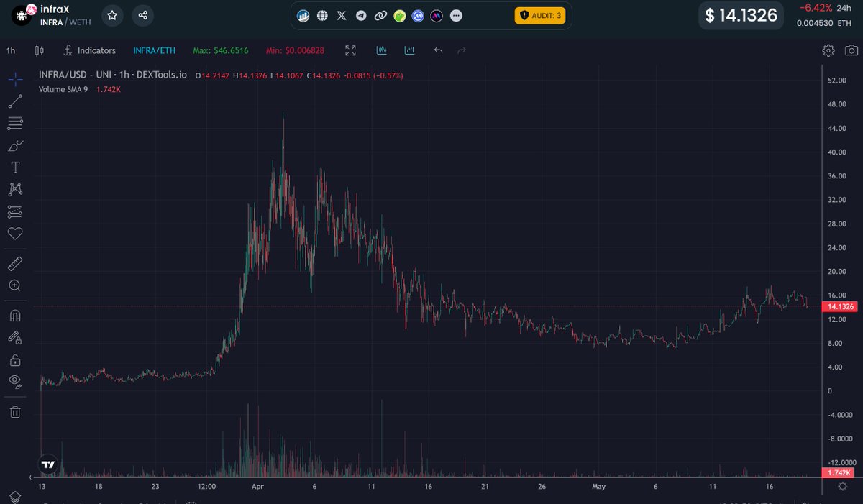Click the trash remove drawings icon
Image resolution: width=863 pixels, height=504 pixels.
coord(15,412)
